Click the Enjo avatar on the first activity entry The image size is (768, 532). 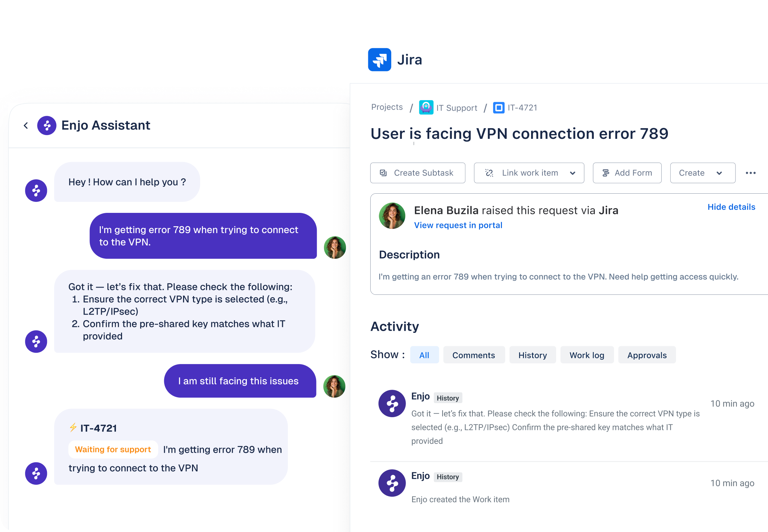tap(392, 403)
